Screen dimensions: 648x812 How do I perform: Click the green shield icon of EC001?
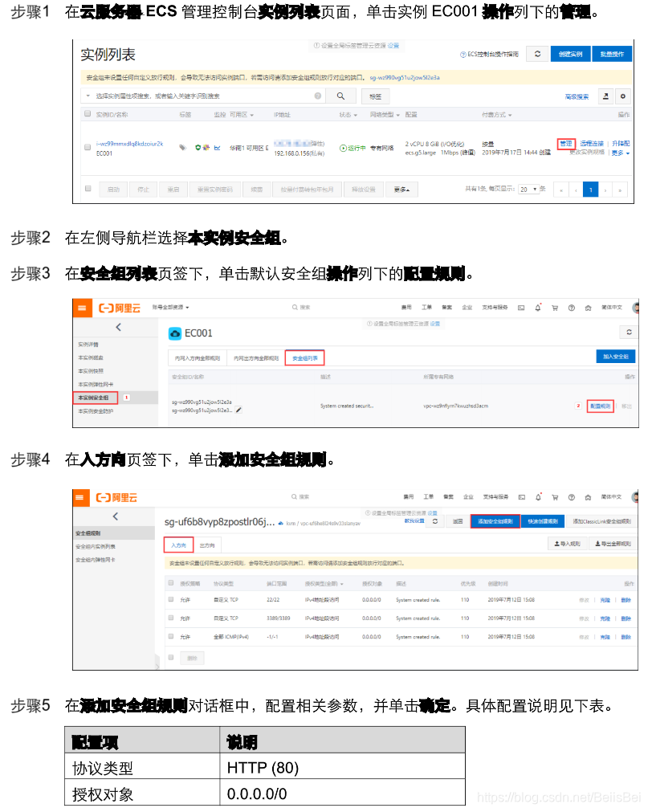pyautogui.click(x=198, y=148)
